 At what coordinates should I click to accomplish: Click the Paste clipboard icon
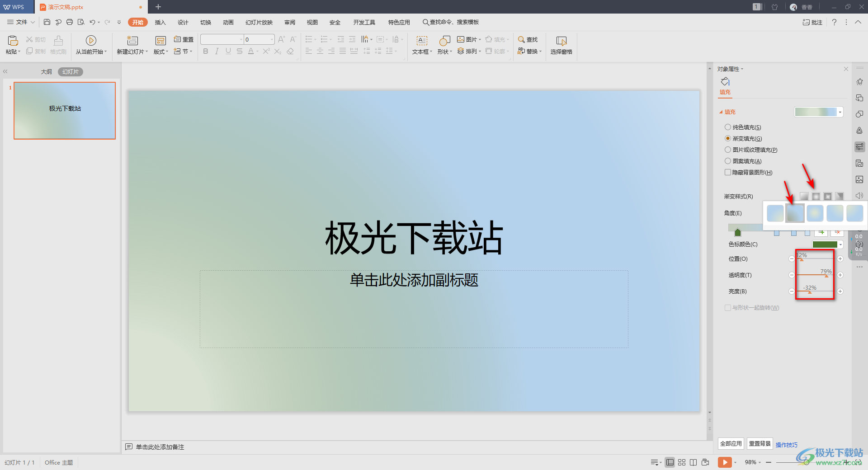pos(13,41)
